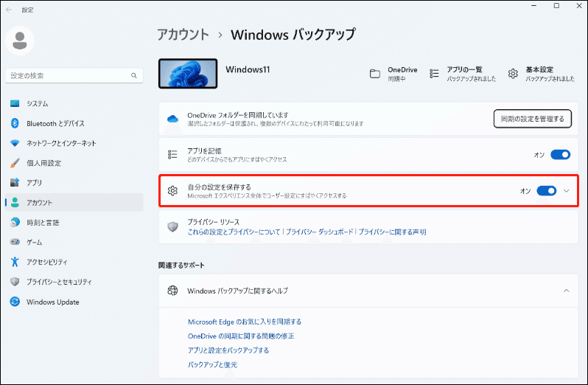
Task: Open Microsoft Edge のお気に入りを同期する link
Action: click(245, 322)
